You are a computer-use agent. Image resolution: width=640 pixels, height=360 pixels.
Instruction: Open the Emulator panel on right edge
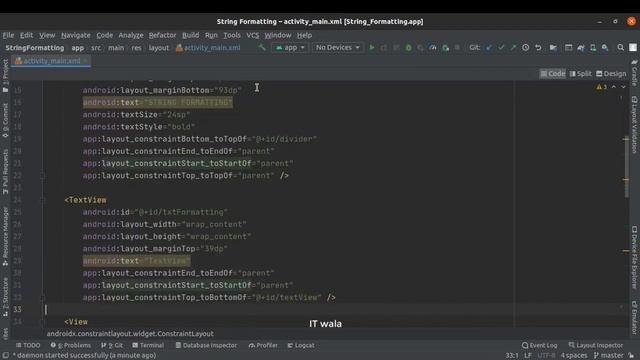coord(634,318)
